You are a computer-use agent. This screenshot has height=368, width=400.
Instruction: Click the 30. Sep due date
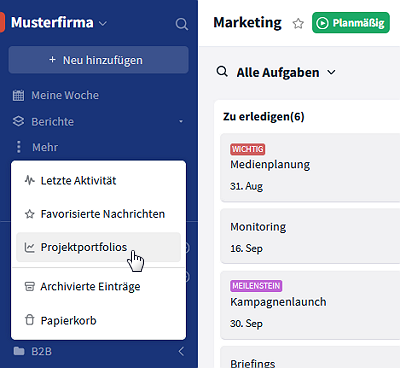[x=246, y=323]
